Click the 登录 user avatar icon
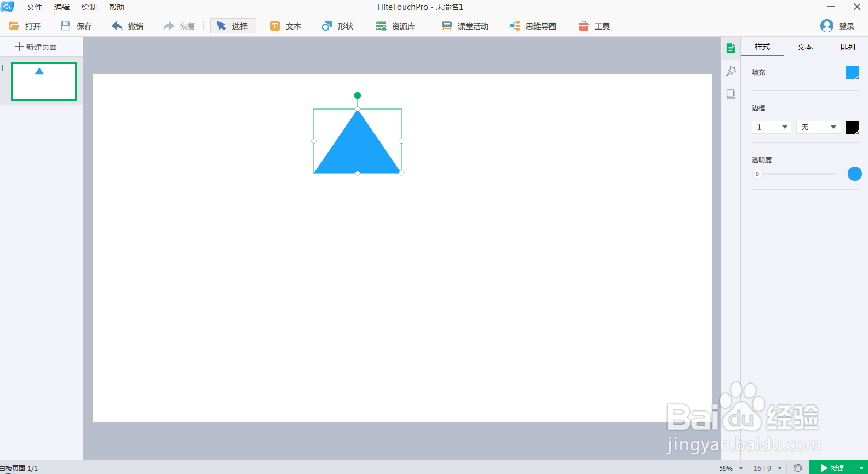Image resolution: width=868 pixels, height=474 pixels. click(x=827, y=26)
